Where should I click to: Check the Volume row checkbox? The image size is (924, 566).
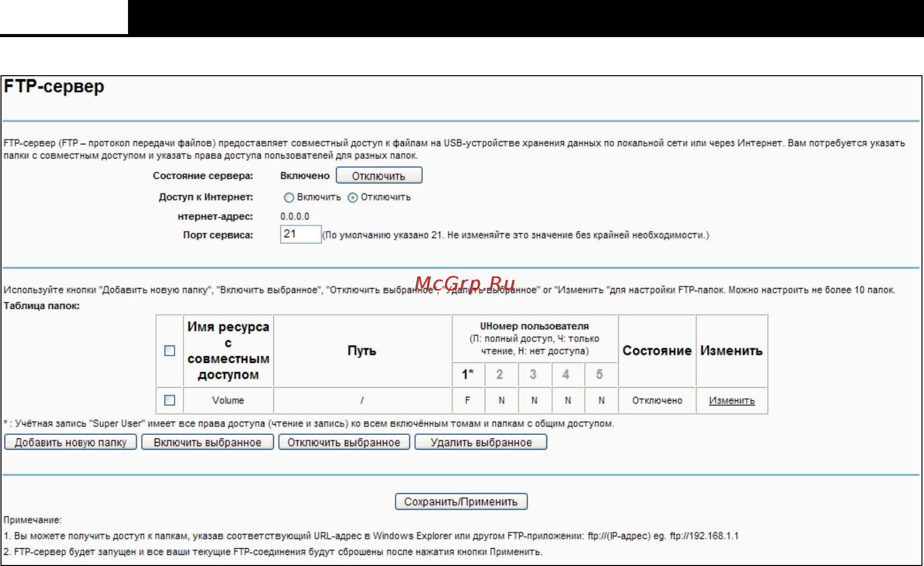pyautogui.click(x=170, y=400)
